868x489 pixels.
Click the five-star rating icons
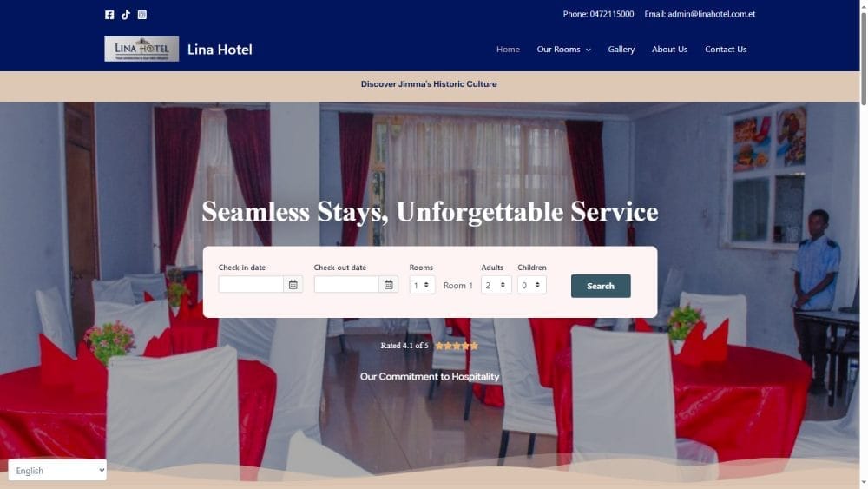[457, 346]
